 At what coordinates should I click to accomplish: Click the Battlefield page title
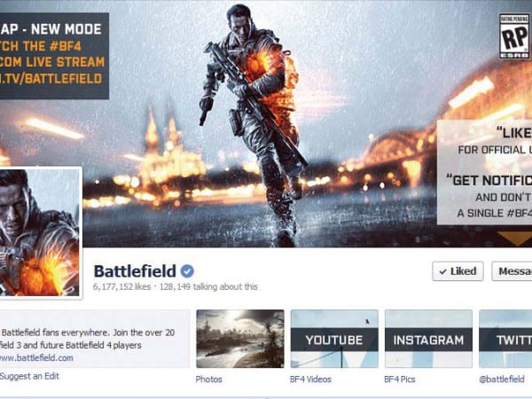coord(135,271)
